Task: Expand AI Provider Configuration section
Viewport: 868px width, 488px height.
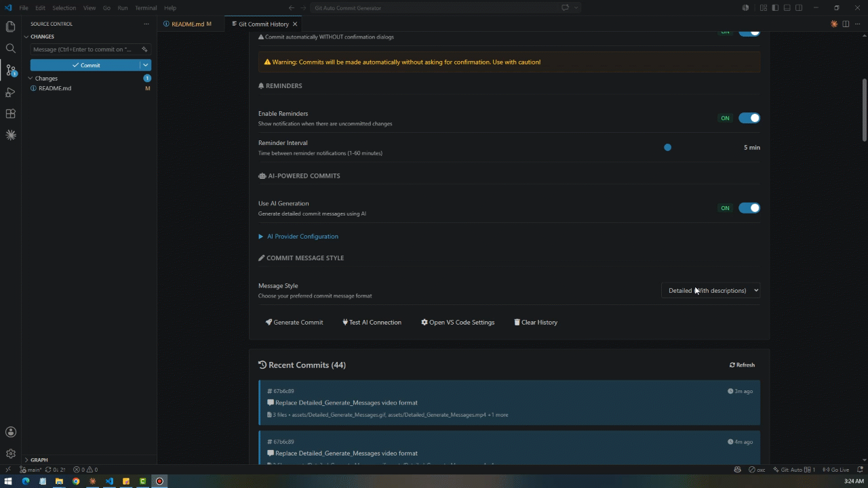Action: point(298,237)
